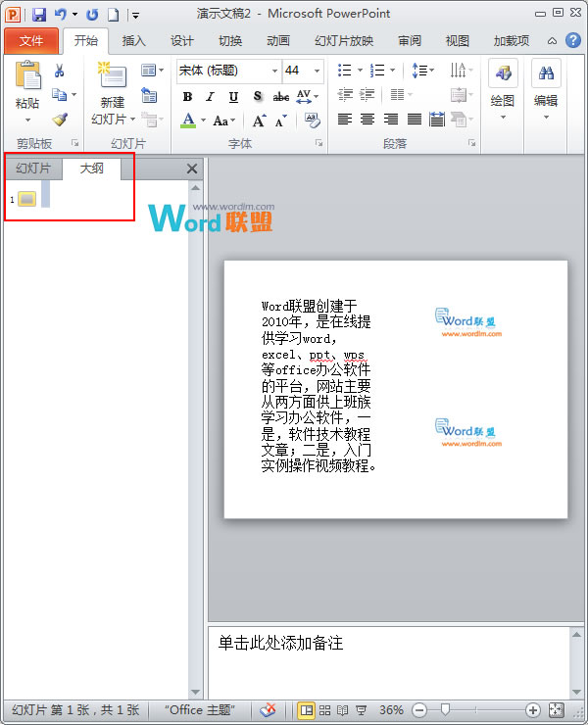Image resolution: width=588 pixels, height=725 pixels.
Task: Click the New Slide icon
Action: click(112, 74)
